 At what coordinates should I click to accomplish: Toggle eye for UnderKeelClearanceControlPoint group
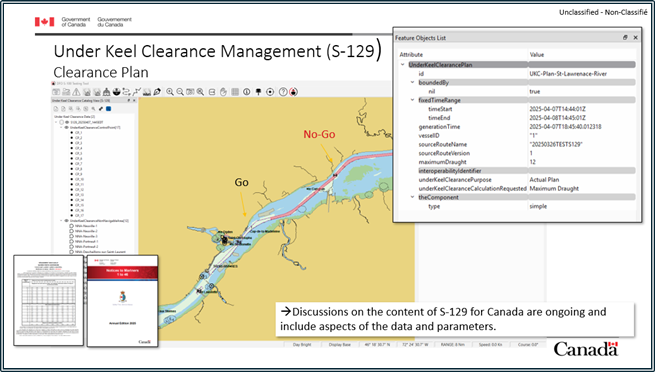coord(66,127)
